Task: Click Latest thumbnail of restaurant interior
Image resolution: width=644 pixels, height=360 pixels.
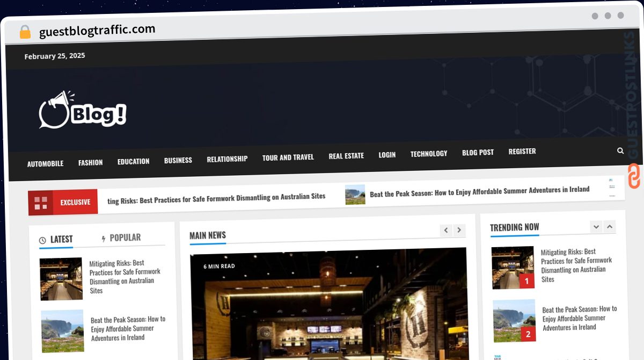Action: 61,279
